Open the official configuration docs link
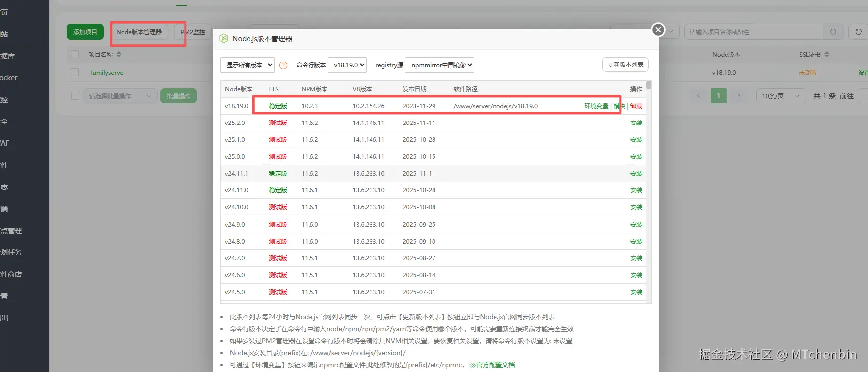 (492, 365)
